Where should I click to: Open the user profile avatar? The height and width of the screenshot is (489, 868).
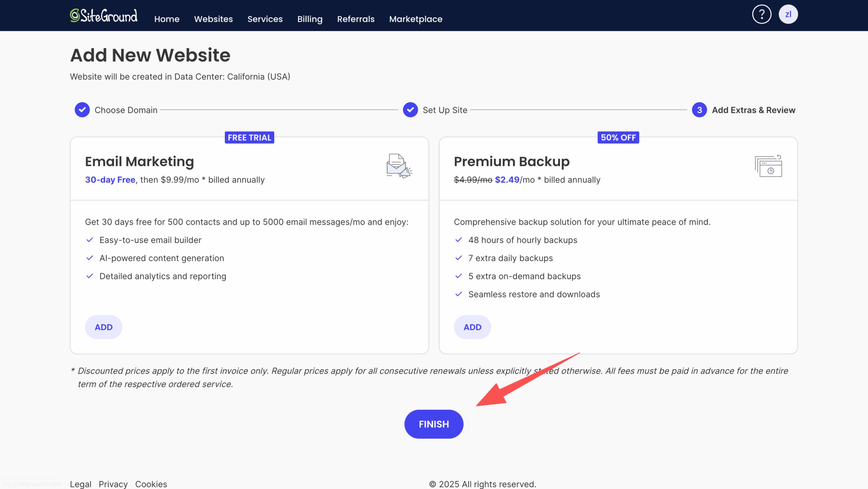[x=788, y=14]
